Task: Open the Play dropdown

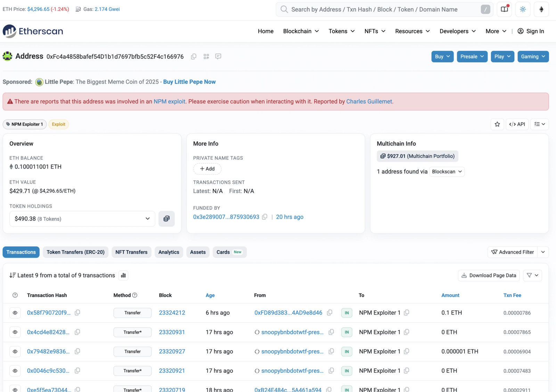Action: (x=502, y=57)
